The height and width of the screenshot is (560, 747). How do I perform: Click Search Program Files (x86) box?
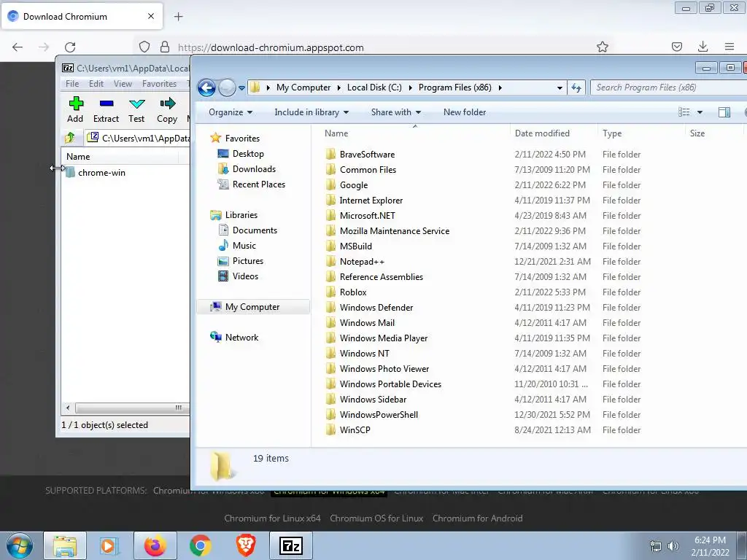click(x=668, y=87)
